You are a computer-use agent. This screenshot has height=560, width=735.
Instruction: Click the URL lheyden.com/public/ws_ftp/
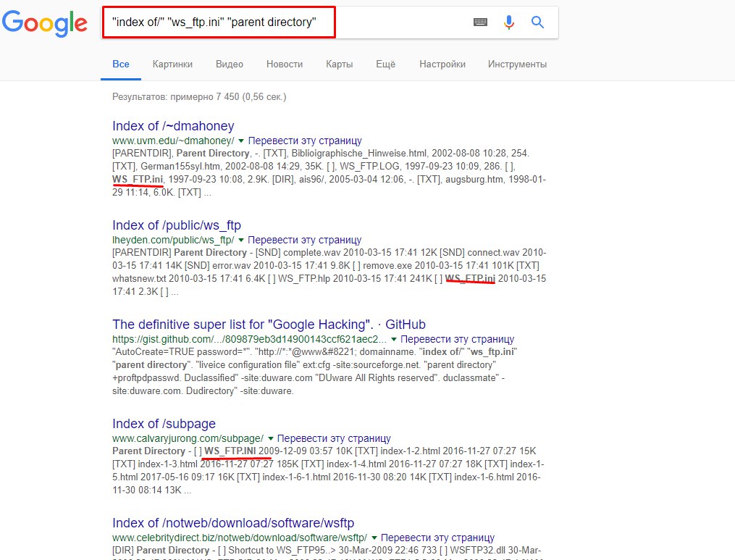(x=173, y=240)
